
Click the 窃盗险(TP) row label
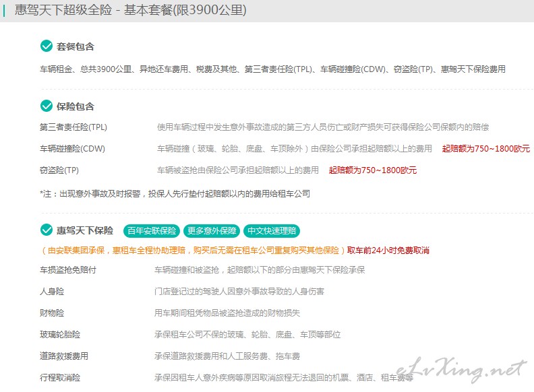[59, 170]
